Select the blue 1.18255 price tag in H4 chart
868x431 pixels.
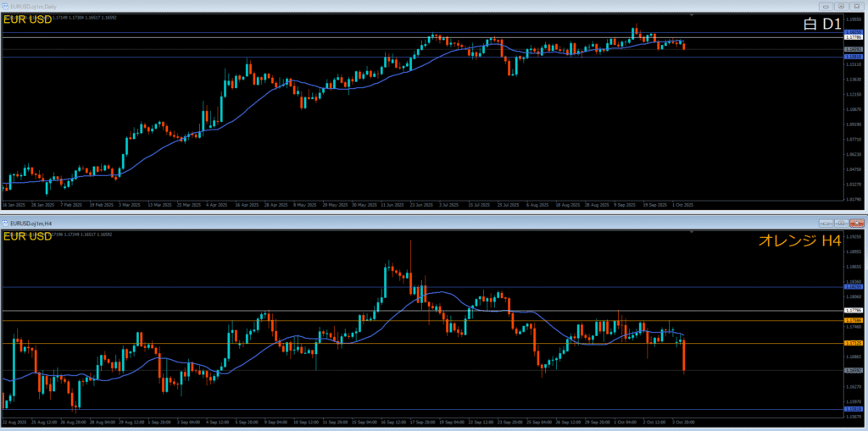[x=853, y=287]
